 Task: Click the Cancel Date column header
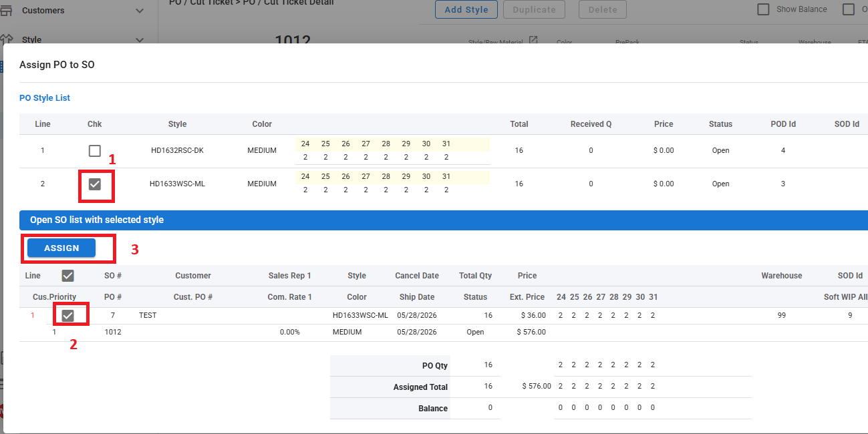[417, 276]
